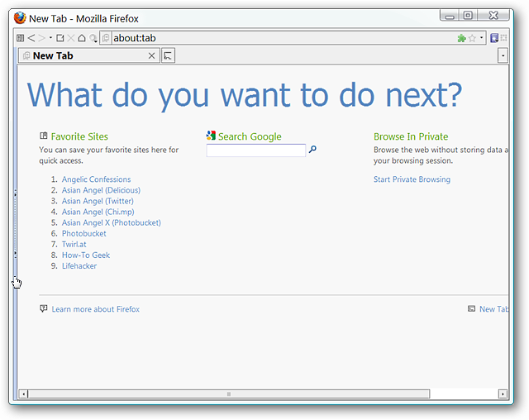Click Learn more about Firefox

(96, 309)
